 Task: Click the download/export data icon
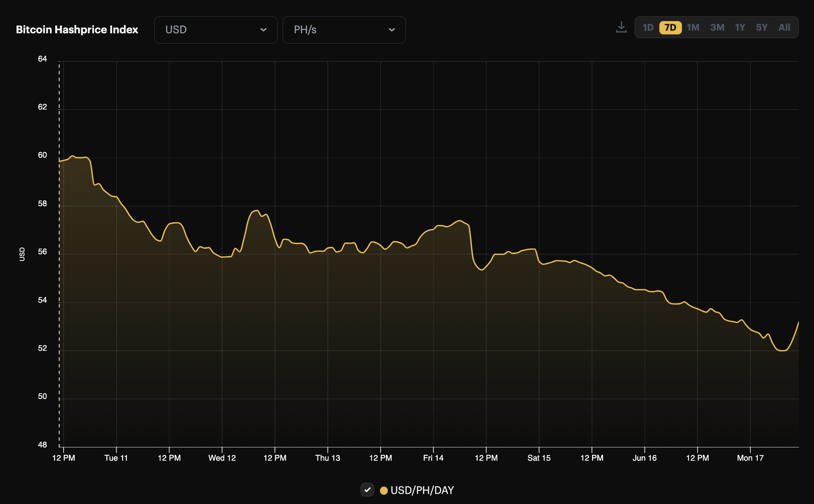coord(621,27)
